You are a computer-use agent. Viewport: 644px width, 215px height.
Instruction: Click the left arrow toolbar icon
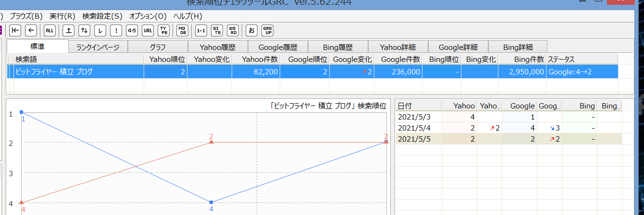(31, 30)
